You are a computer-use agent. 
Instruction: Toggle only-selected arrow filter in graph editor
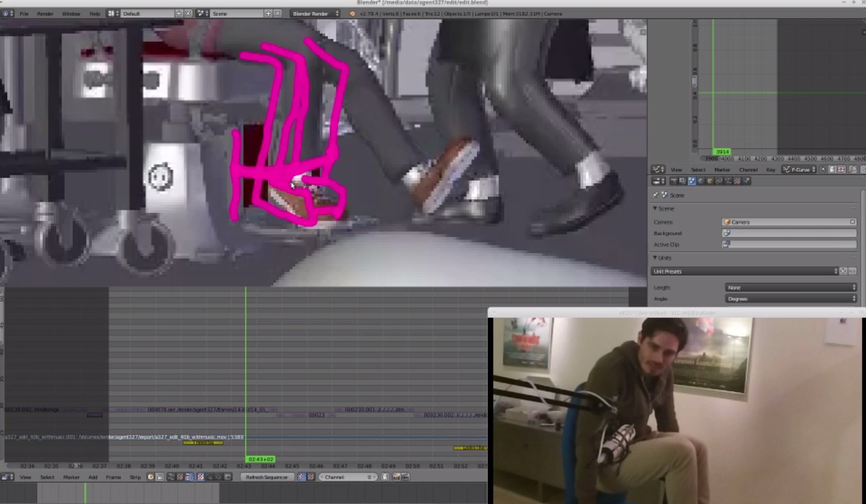(x=823, y=169)
